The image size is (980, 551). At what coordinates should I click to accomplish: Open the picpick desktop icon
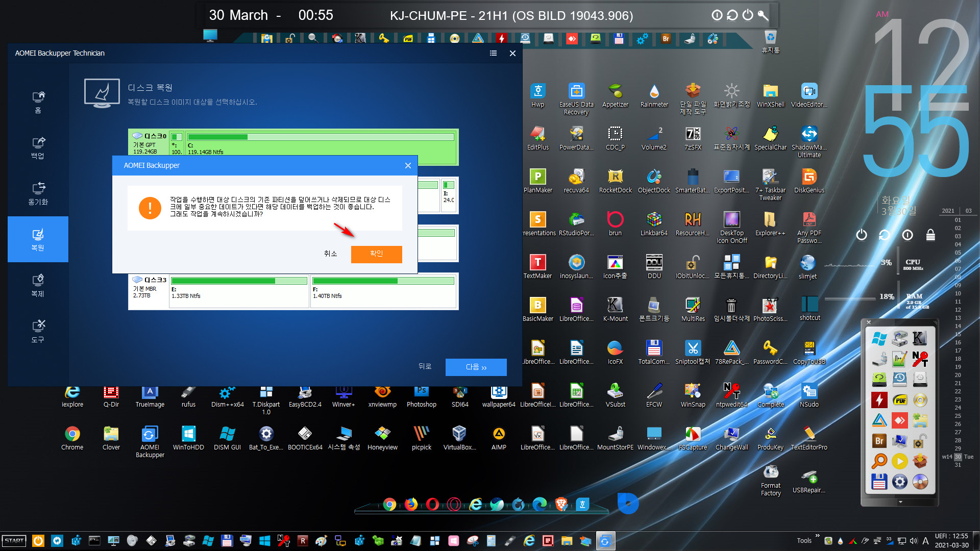pos(421,438)
